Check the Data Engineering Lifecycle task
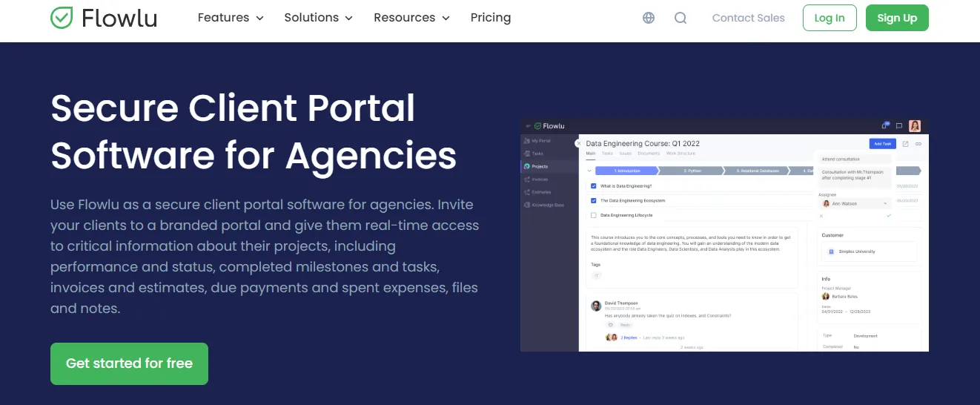The height and width of the screenshot is (405, 980). pyautogui.click(x=593, y=215)
